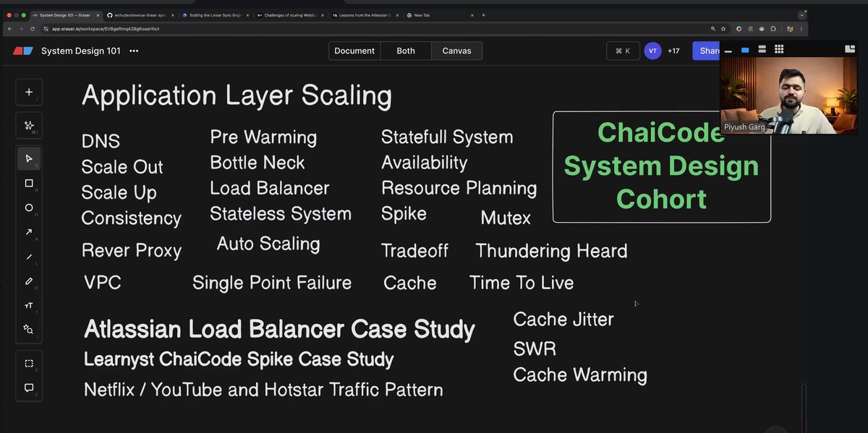
Task: Select the frame selection tool
Action: 29,363
